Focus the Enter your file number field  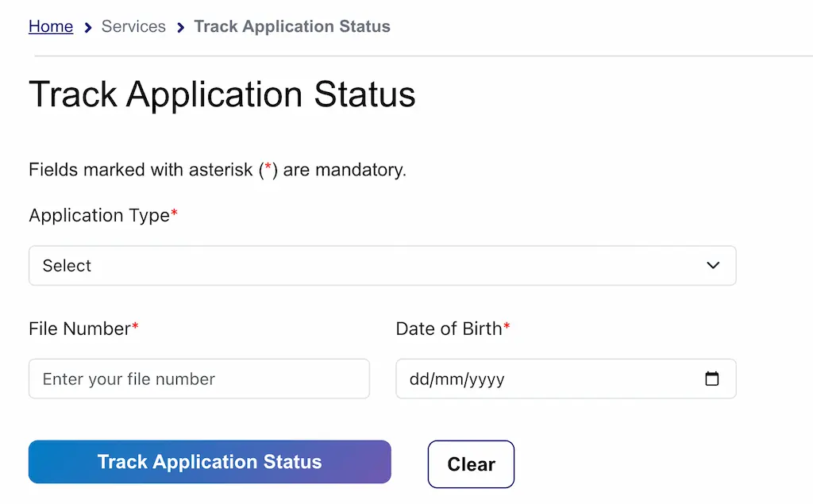(x=198, y=379)
